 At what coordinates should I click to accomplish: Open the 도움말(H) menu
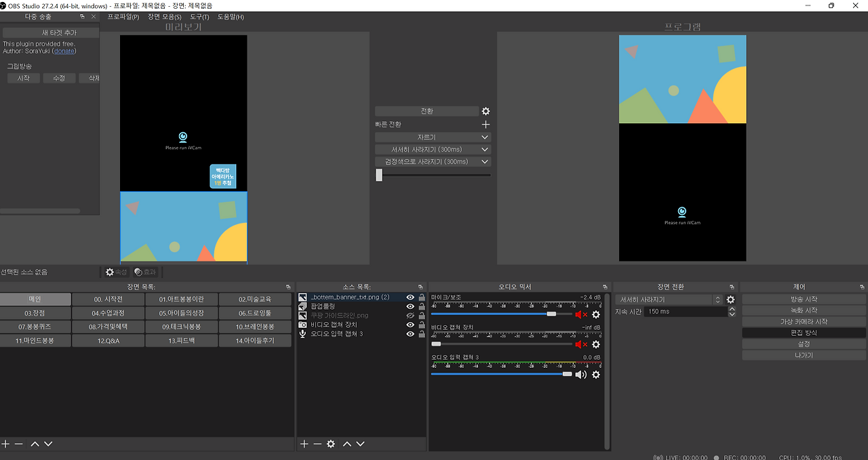(x=231, y=16)
